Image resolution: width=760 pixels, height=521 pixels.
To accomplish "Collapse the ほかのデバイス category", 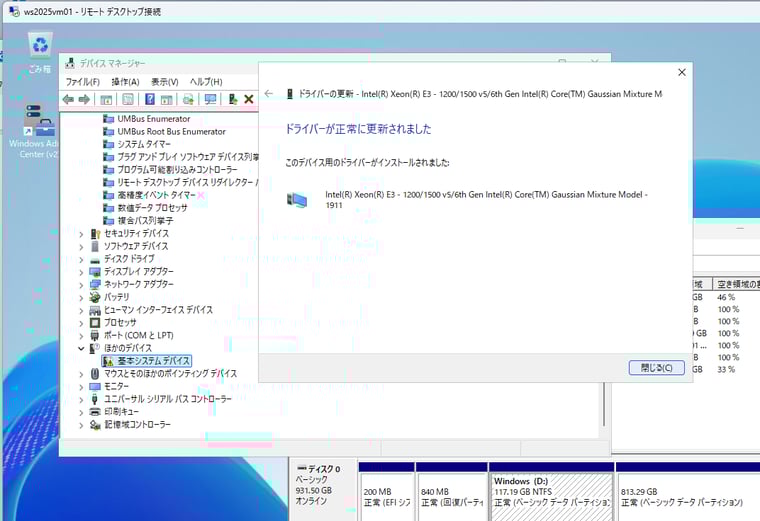I will pyautogui.click(x=81, y=348).
